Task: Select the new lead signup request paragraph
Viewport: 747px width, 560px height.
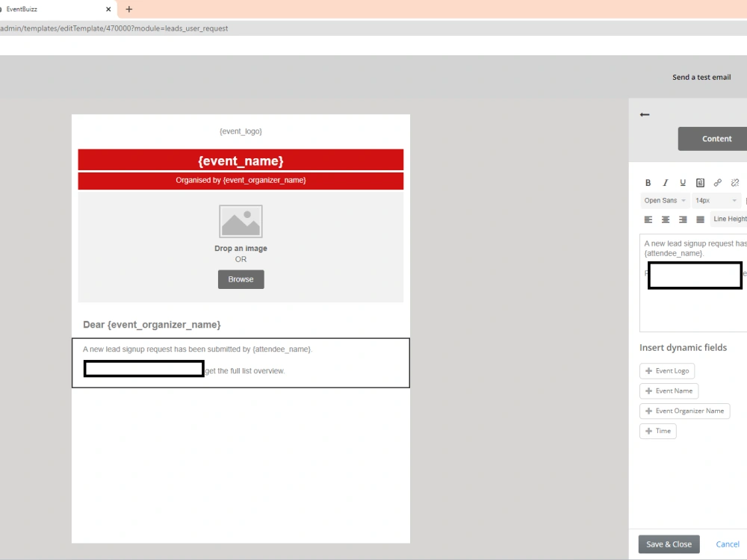Action: (x=198, y=349)
